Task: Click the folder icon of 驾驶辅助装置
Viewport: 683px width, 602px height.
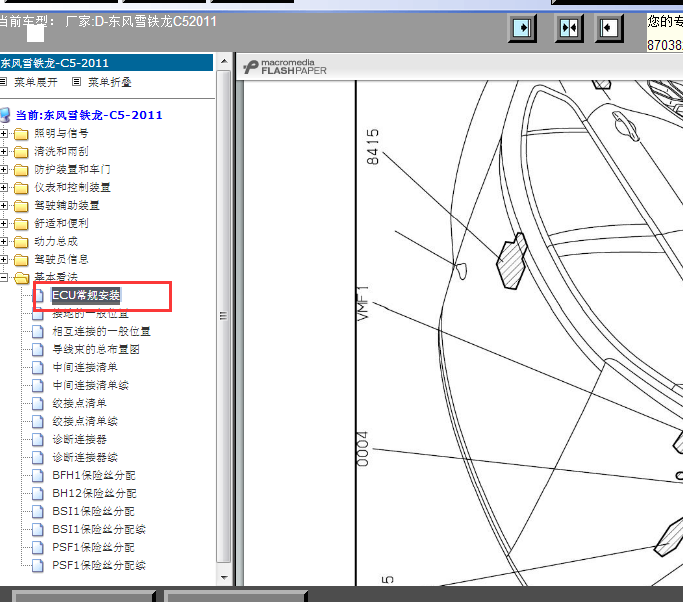Action: click(x=21, y=206)
